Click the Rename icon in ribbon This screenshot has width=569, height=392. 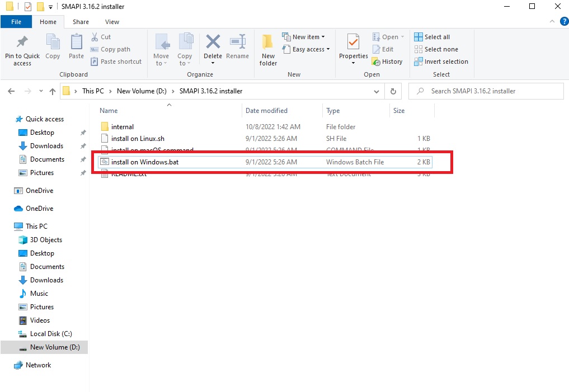click(238, 43)
